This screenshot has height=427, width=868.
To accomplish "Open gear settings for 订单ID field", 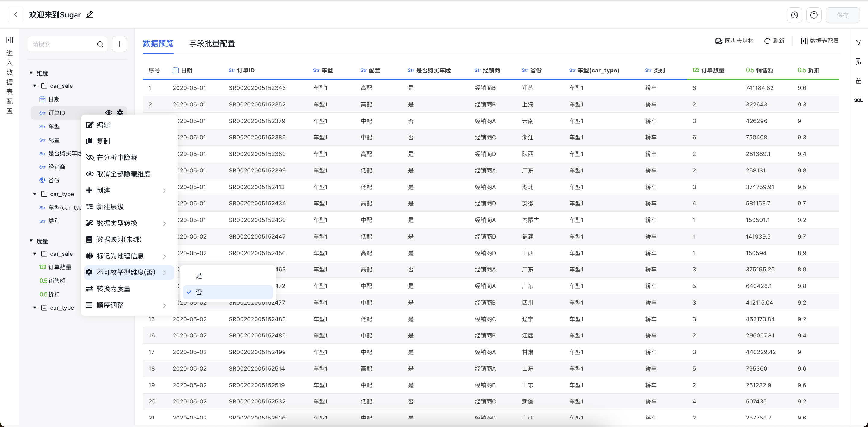I will [x=120, y=112].
